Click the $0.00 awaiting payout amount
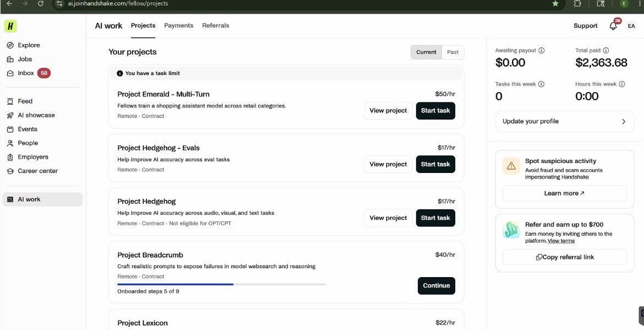 point(510,62)
